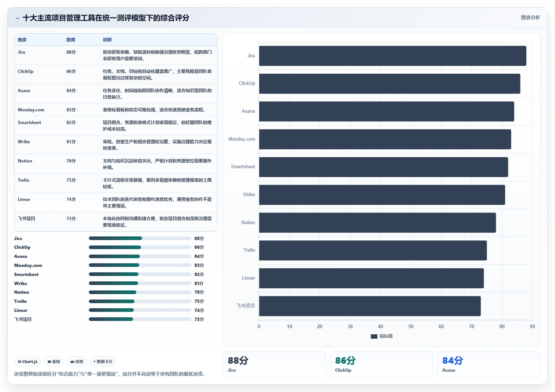Click the Notion name in the progress list
Viewport: 555px width, 392px height.
pos(21,292)
